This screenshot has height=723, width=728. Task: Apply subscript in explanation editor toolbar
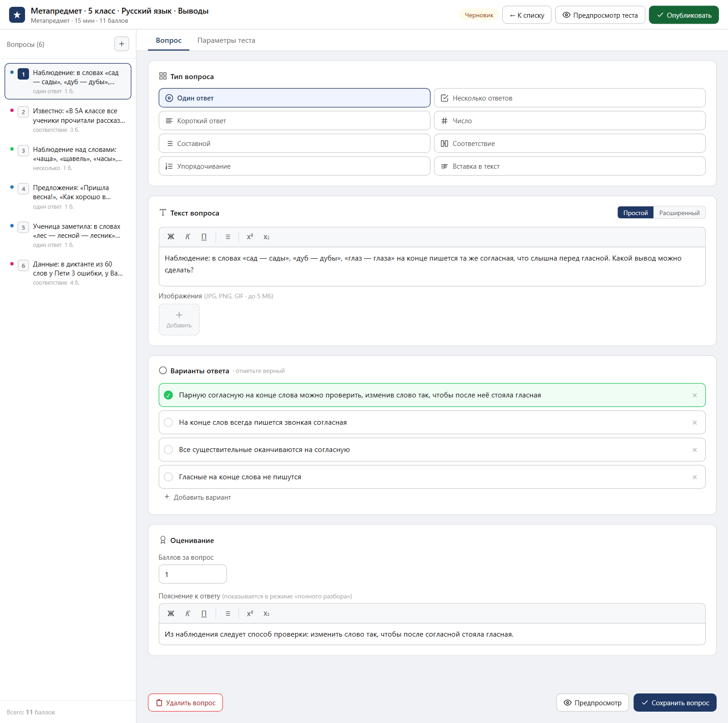coord(267,613)
